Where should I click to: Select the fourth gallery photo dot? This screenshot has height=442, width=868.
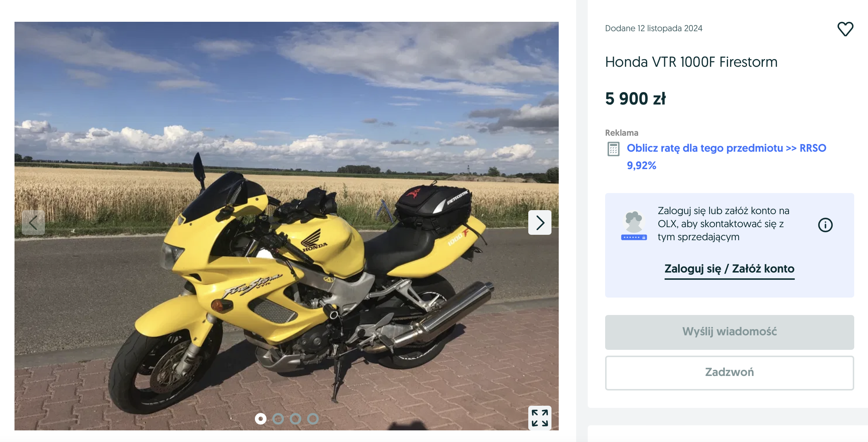click(313, 419)
